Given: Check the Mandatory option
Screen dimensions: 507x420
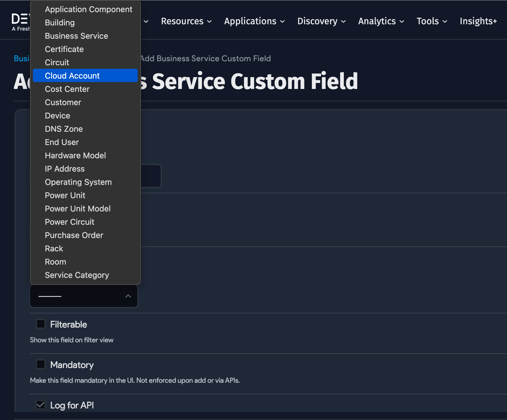Looking at the screenshot, I should pos(41,364).
